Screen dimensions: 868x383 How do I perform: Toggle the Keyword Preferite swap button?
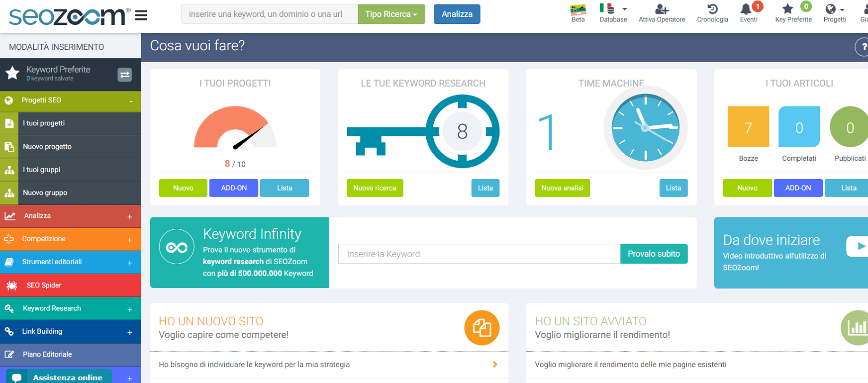tap(124, 75)
